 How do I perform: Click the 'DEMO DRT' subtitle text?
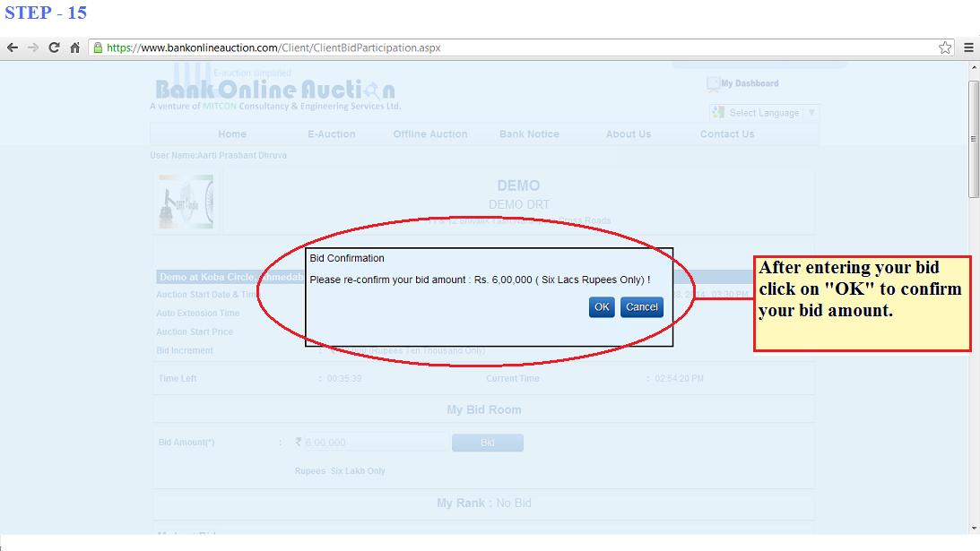pos(519,205)
